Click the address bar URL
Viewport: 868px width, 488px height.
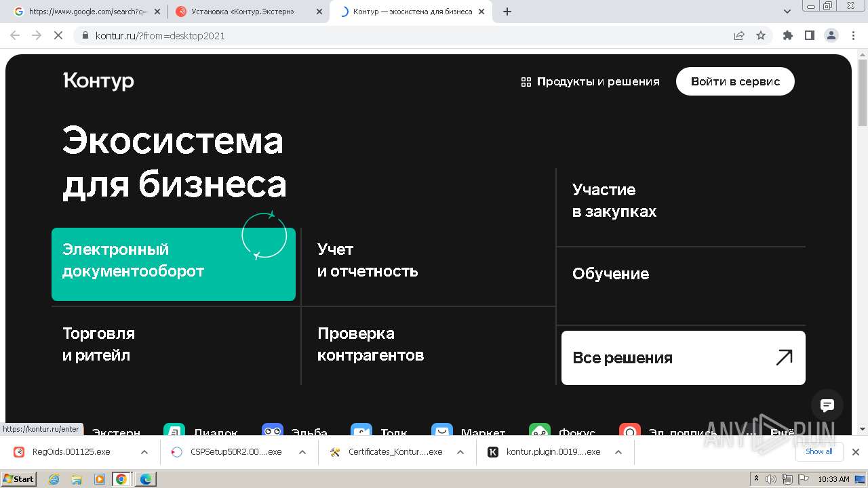pyautogui.click(x=161, y=36)
